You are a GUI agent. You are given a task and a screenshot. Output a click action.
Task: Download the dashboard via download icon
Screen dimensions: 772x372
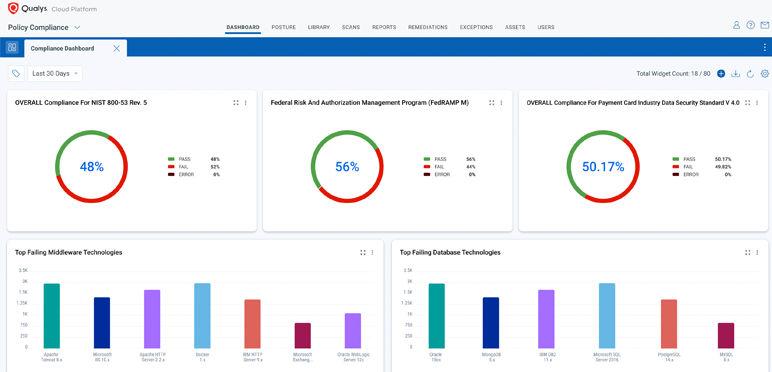736,74
